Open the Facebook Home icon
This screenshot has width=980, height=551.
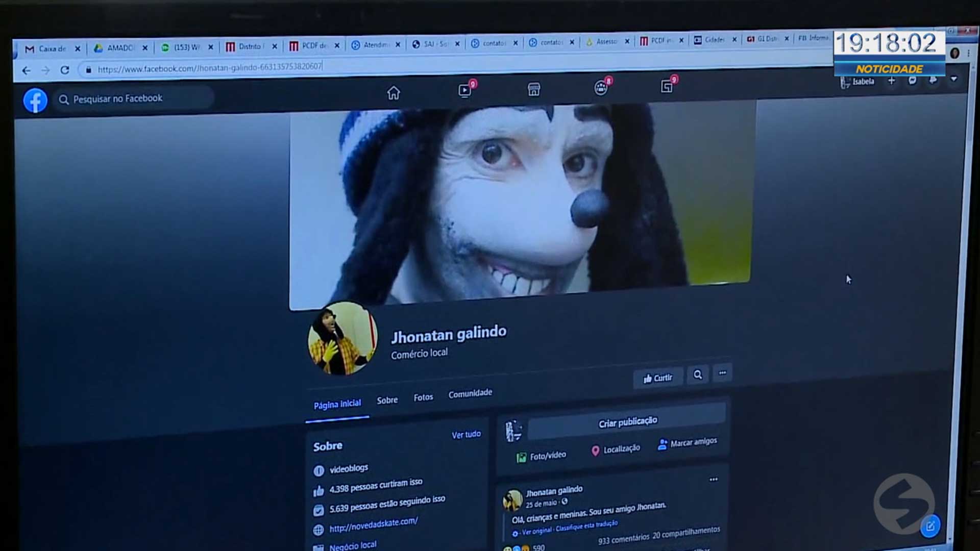[x=393, y=93]
